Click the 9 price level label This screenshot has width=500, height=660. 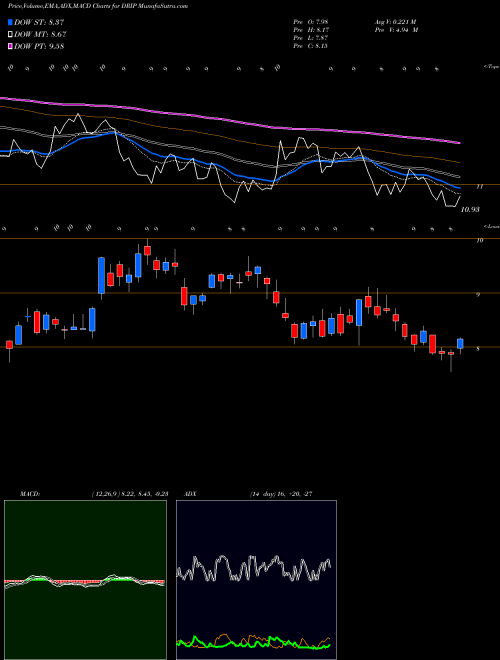click(x=478, y=295)
